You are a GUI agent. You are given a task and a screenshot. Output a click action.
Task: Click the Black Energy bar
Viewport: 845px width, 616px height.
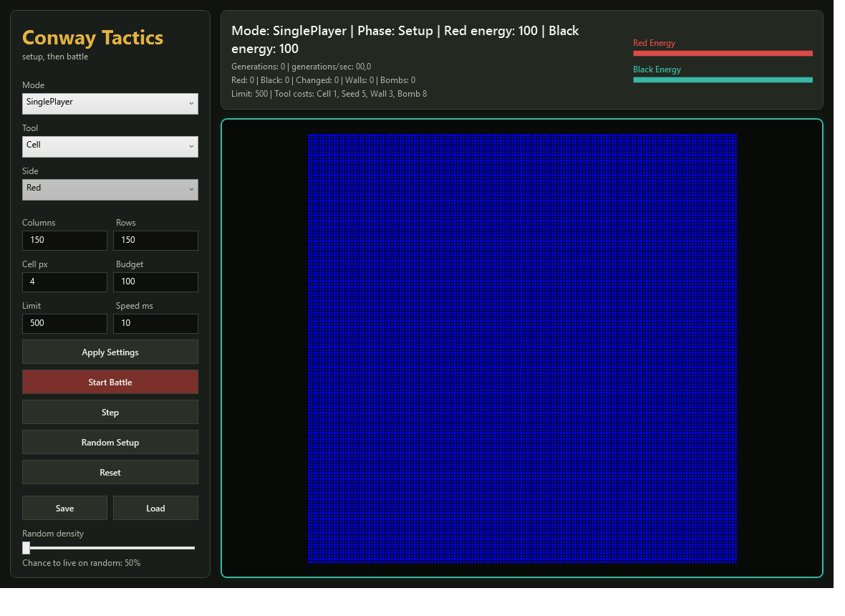(723, 80)
